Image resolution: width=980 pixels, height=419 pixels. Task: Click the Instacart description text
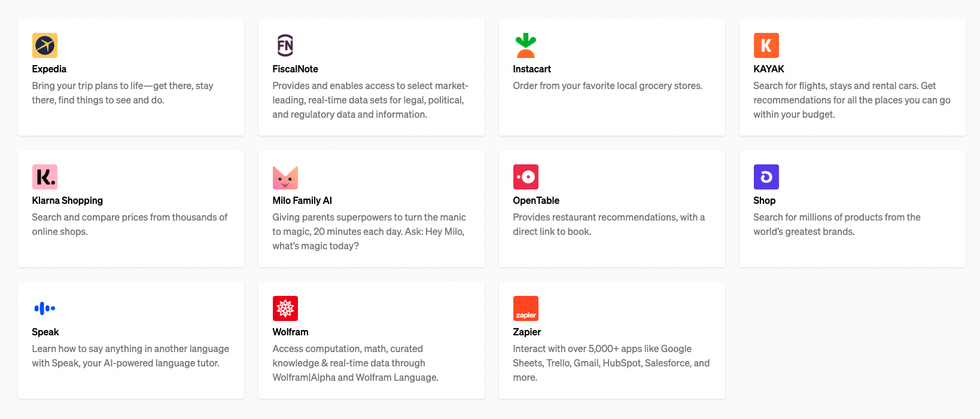[608, 86]
